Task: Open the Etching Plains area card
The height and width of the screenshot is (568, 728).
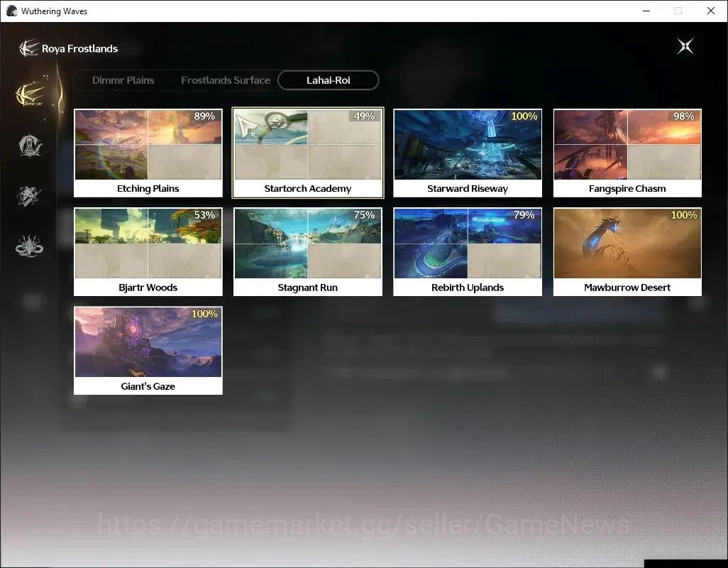Action: pos(148,153)
